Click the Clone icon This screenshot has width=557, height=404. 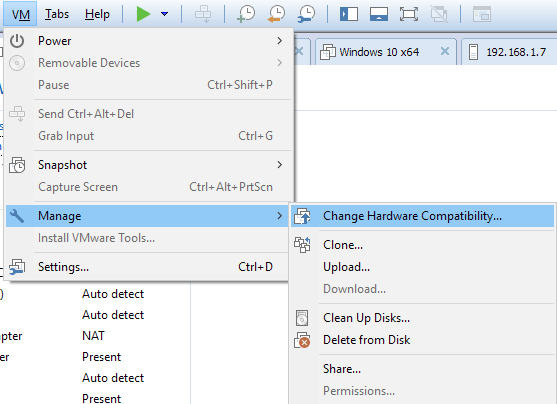point(302,245)
